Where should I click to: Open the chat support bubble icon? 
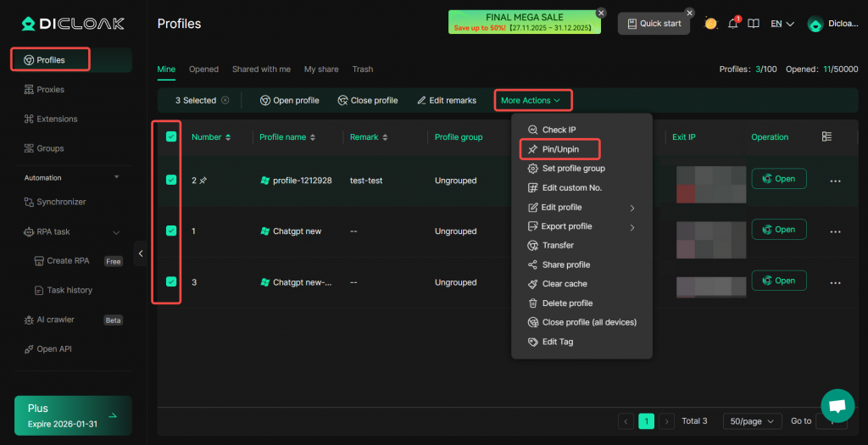[837, 406]
